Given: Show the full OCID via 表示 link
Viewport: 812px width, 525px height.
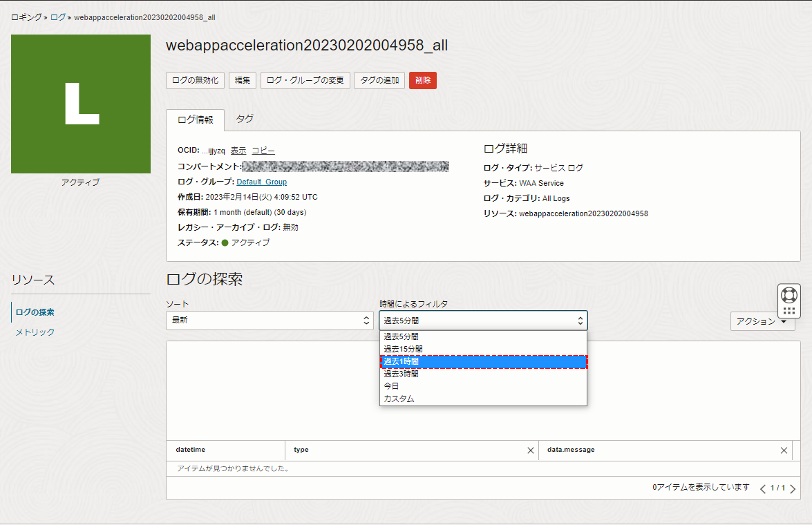Looking at the screenshot, I should [238, 151].
